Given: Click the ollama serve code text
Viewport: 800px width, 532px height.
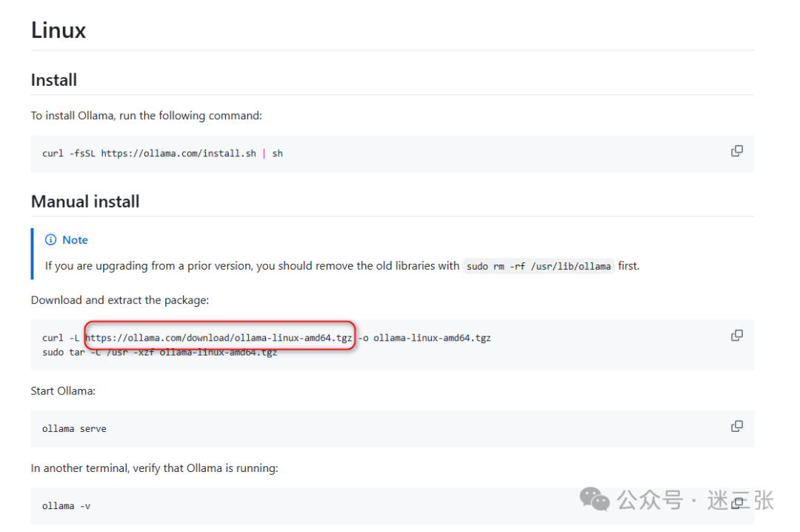Looking at the screenshot, I should click(74, 429).
